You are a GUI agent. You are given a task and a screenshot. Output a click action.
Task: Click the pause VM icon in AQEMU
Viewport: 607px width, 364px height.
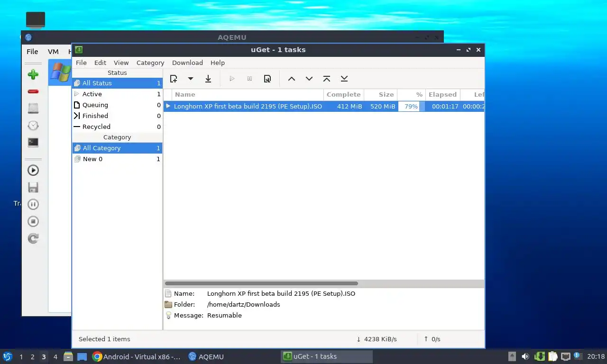tap(33, 204)
